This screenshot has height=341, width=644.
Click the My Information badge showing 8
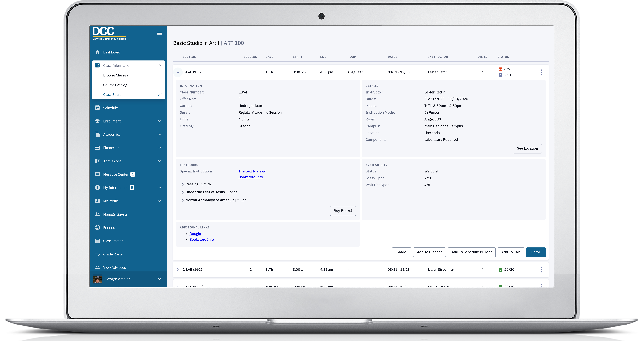(x=132, y=187)
